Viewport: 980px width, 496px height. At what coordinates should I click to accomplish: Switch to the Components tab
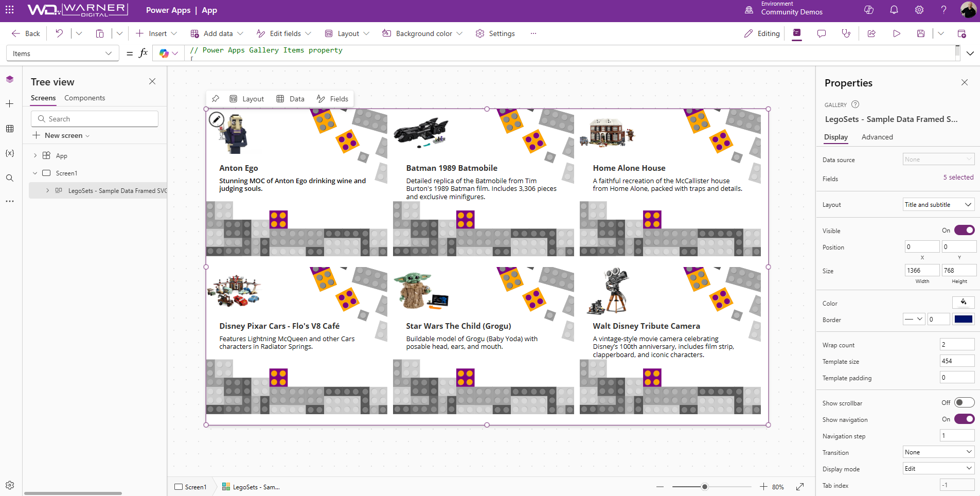click(x=84, y=98)
